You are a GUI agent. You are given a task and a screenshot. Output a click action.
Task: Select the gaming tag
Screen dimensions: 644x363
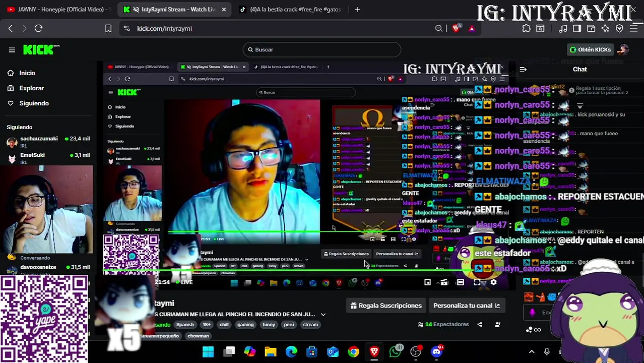click(245, 325)
